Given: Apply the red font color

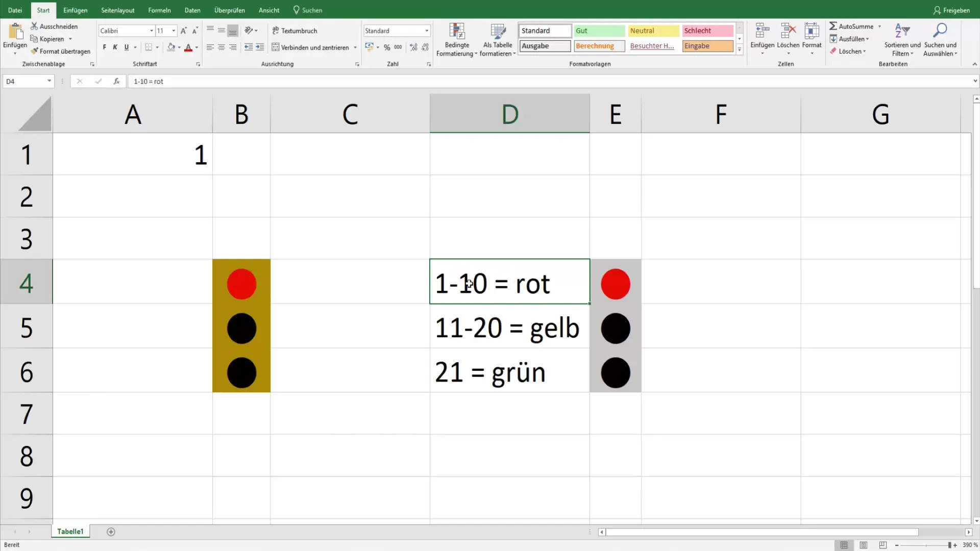Looking at the screenshot, I should click(x=188, y=47).
